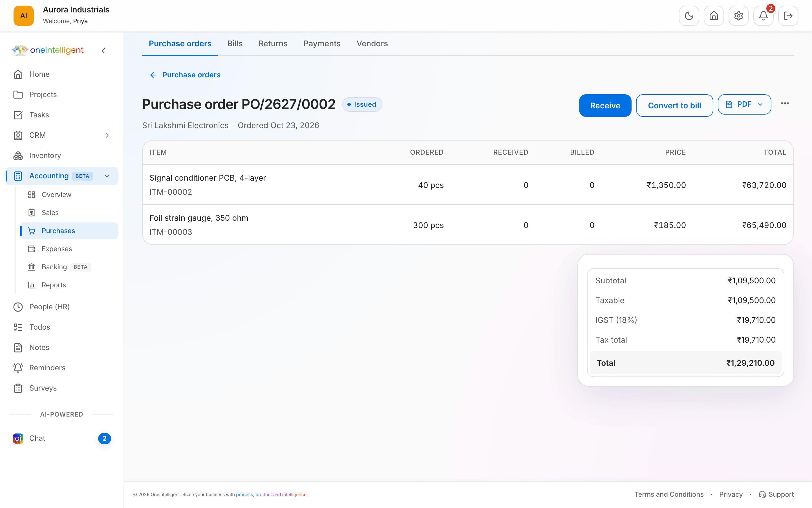Open Privacy link in footer
This screenshot has width=812, height=508.
731,494
